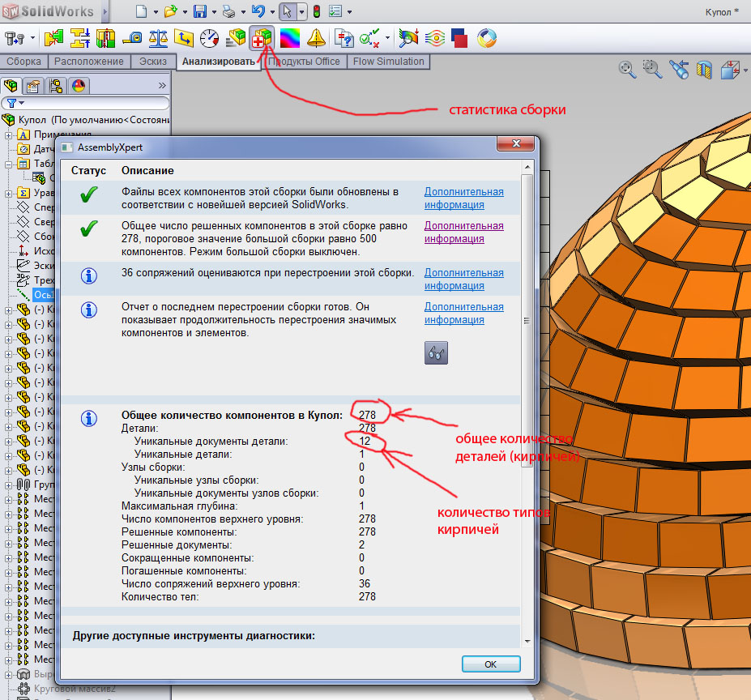Activate the Section View icon
This screenshot has width=751, height=700.
(705, 70)
